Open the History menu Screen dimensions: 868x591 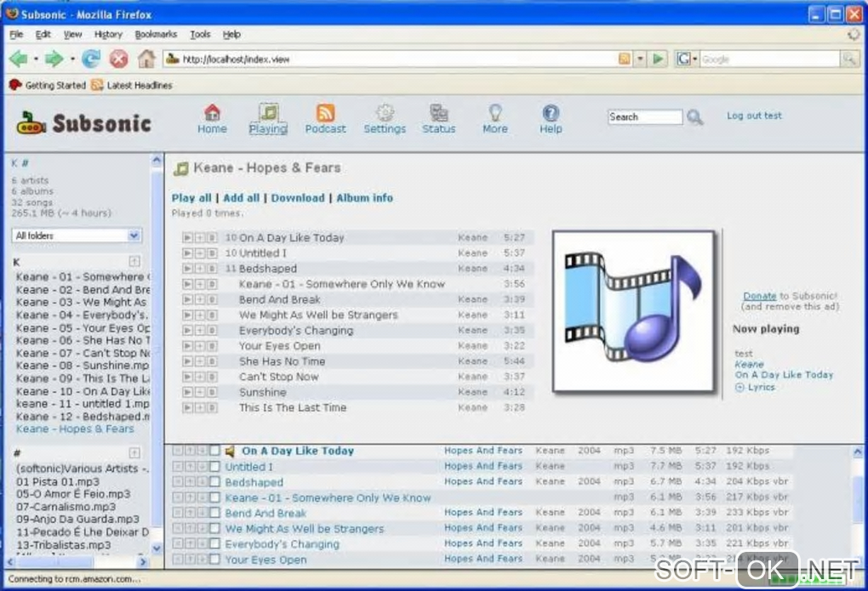click(x=108, y=34)
